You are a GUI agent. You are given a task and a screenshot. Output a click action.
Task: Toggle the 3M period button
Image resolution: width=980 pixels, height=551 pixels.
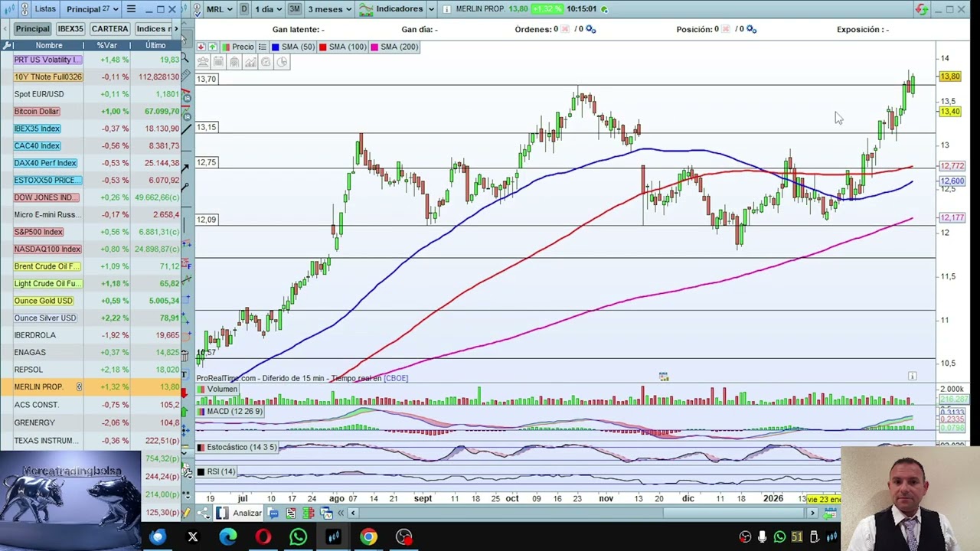[295, 9]
